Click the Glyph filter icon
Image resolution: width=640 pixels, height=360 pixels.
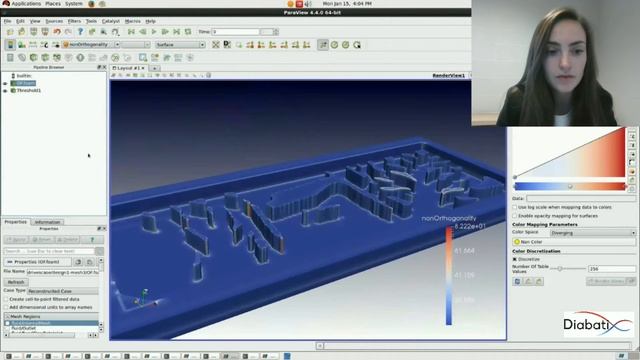click(x=80, y=58)
